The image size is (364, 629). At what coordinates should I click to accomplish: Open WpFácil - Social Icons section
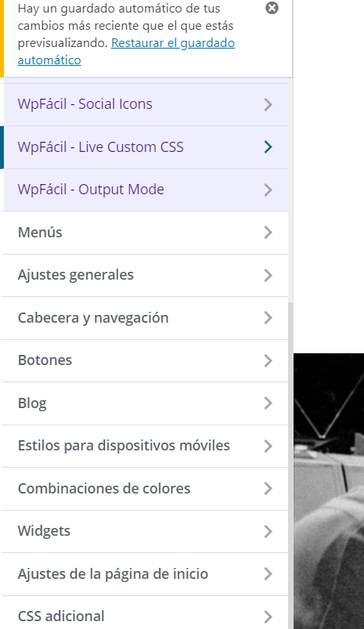tap(146, 104)
